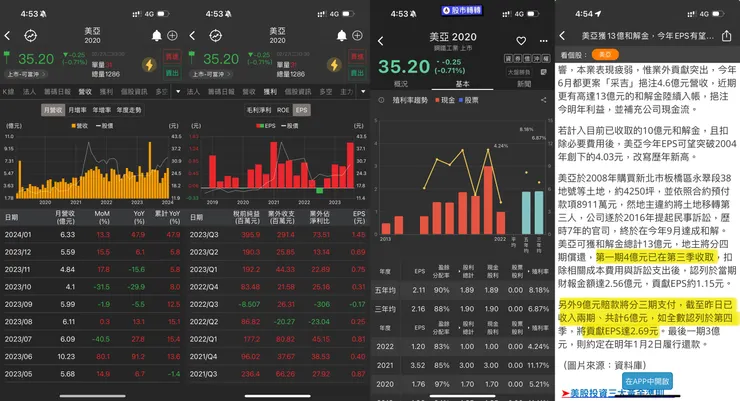Tap the 資券借沖福 badge row

point(527,58)
